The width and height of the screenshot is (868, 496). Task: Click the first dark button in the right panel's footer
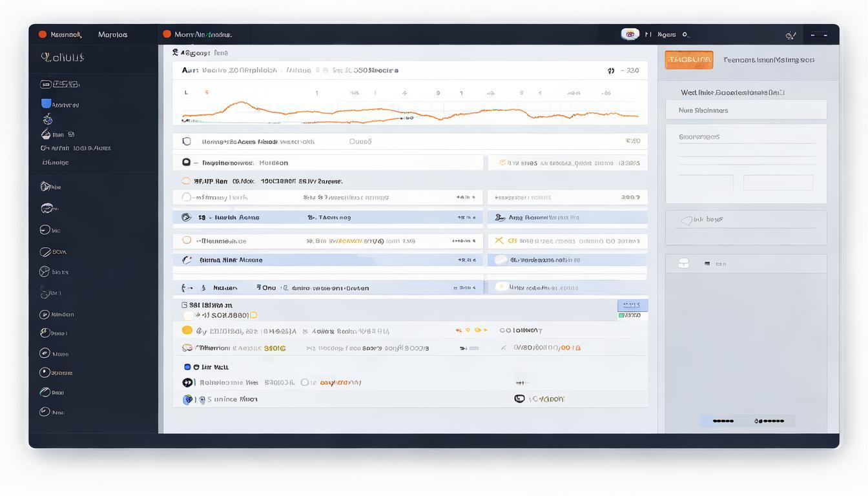(723, 421)
